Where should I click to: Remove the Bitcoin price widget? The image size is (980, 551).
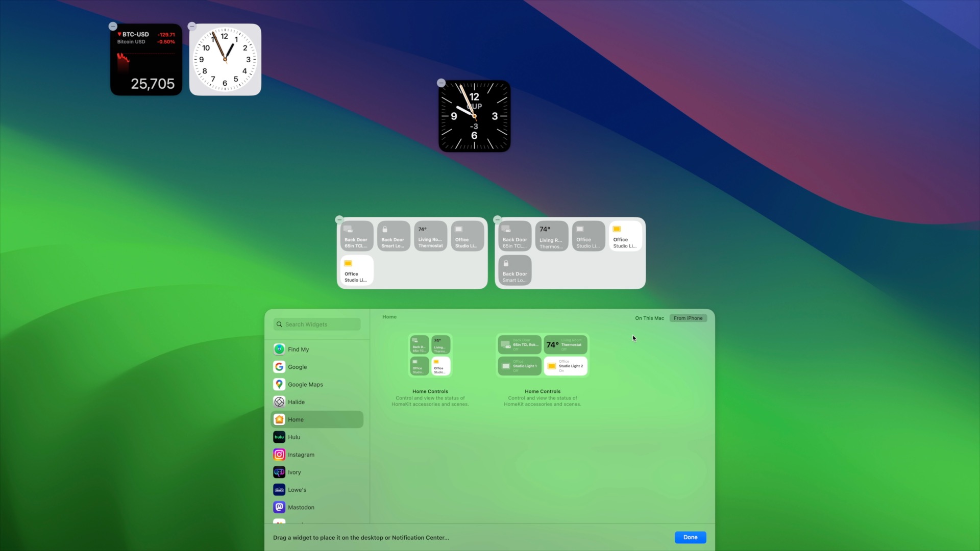[x=113, y=26]
